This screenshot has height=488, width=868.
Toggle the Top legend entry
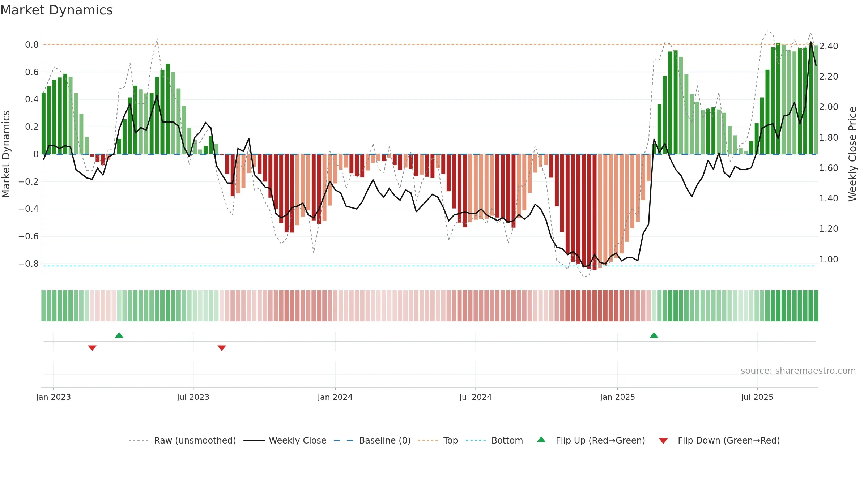438,440
